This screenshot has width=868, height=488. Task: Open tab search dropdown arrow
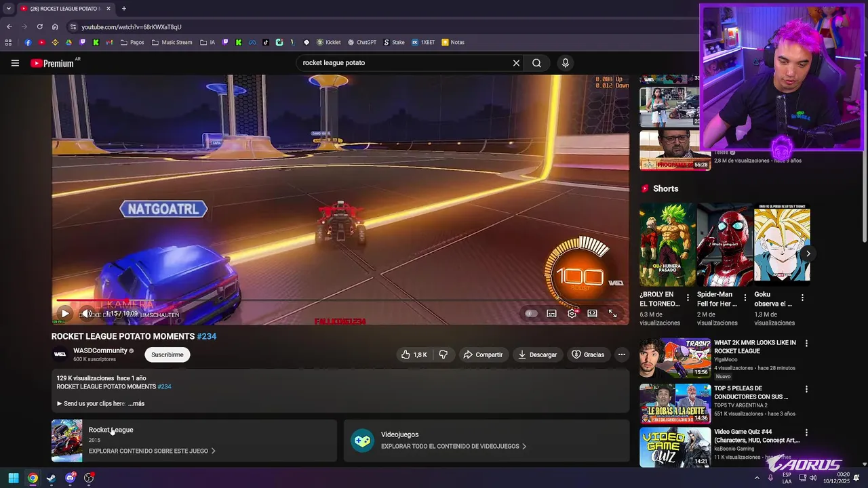tap(8, 9)
